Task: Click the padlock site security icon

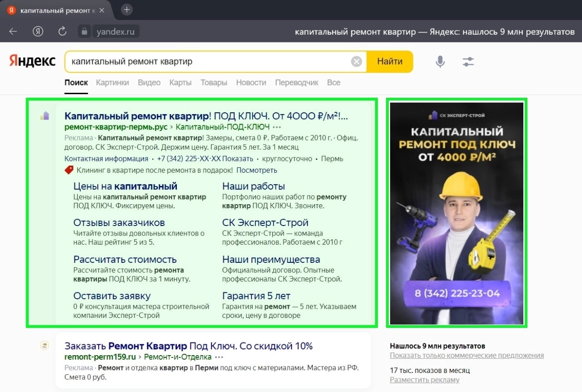Action: pos(84,32)
